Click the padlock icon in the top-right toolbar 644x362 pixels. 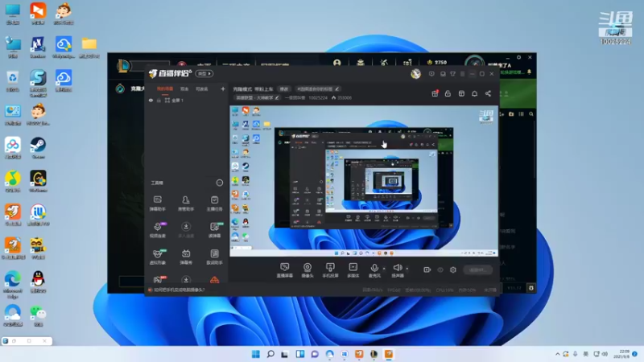point(448,93)
